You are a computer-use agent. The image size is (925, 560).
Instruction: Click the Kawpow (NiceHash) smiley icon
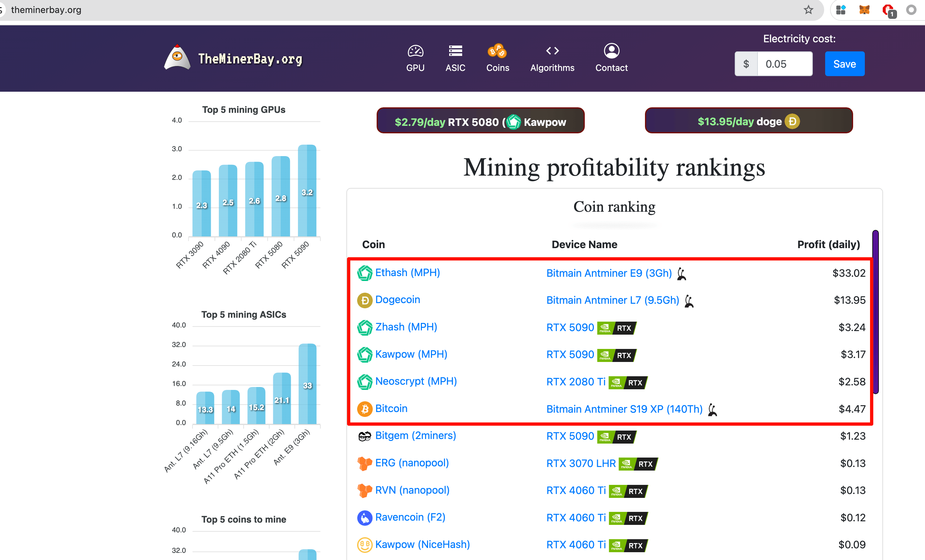click(365, 545)
